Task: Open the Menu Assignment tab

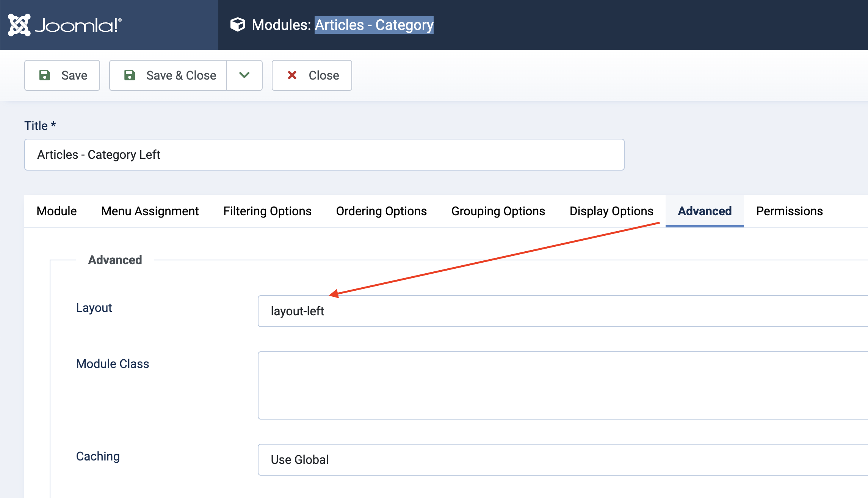Action: [150, 211]
